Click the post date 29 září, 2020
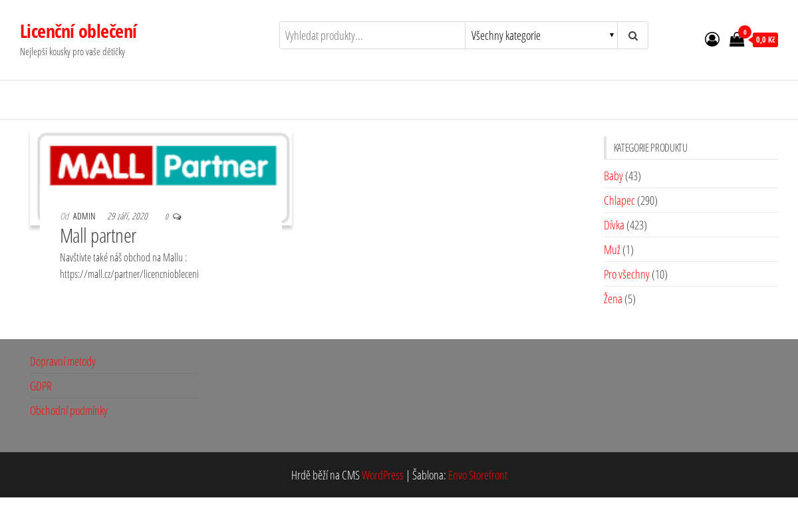 pos(127,216)
